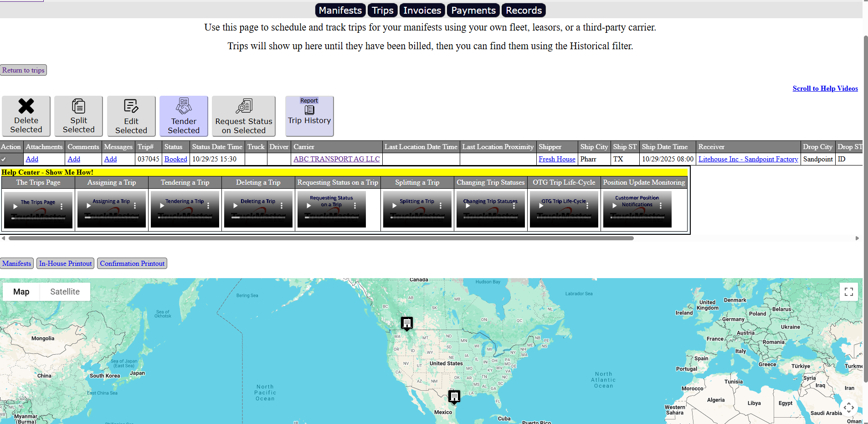This screenshot has width=868, height=424.
Task: Click the map marker near Canada border
Action: pyautogui.click(x=406, y=323)
